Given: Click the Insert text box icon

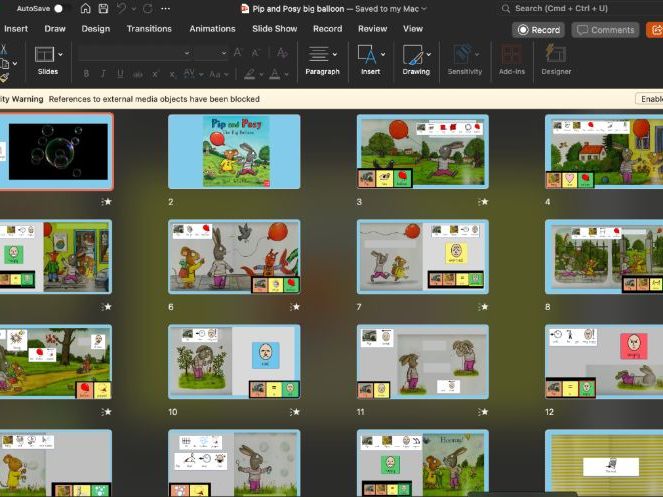Looking at the screenshot, I should coord(366,55).
